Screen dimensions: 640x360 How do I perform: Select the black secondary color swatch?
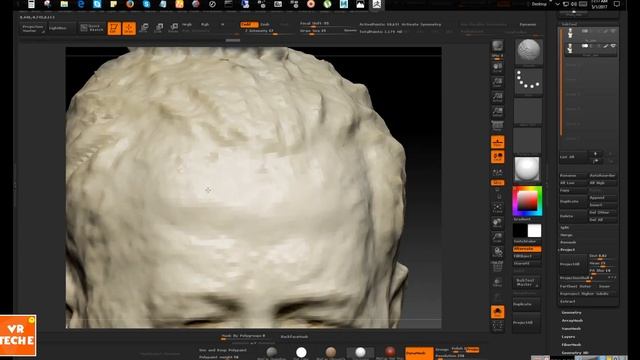click(520, 231)
